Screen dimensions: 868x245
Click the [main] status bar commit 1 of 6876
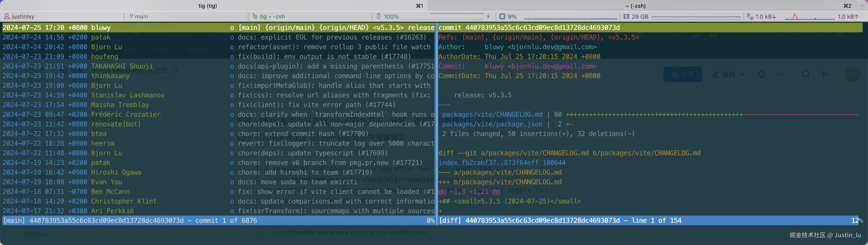tap(218, 220)
